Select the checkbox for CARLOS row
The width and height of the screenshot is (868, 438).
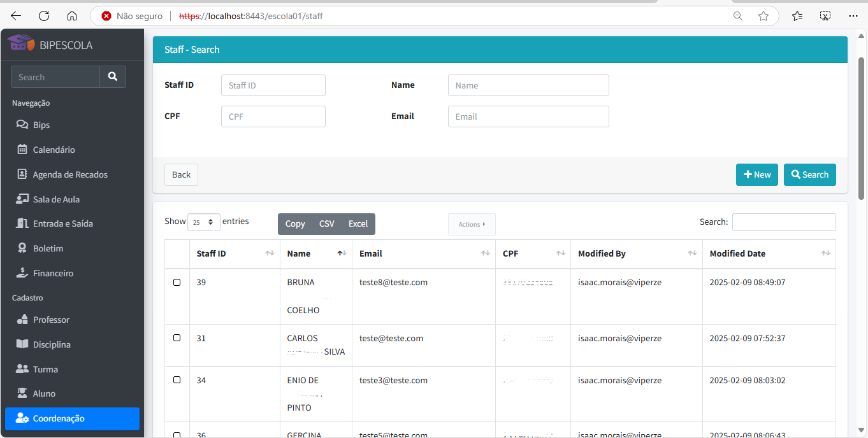[x=177, y=338]
